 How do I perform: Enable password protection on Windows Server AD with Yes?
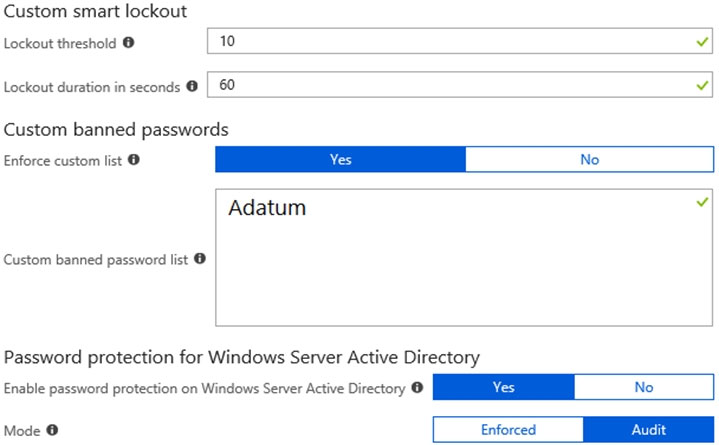(503, 387)
